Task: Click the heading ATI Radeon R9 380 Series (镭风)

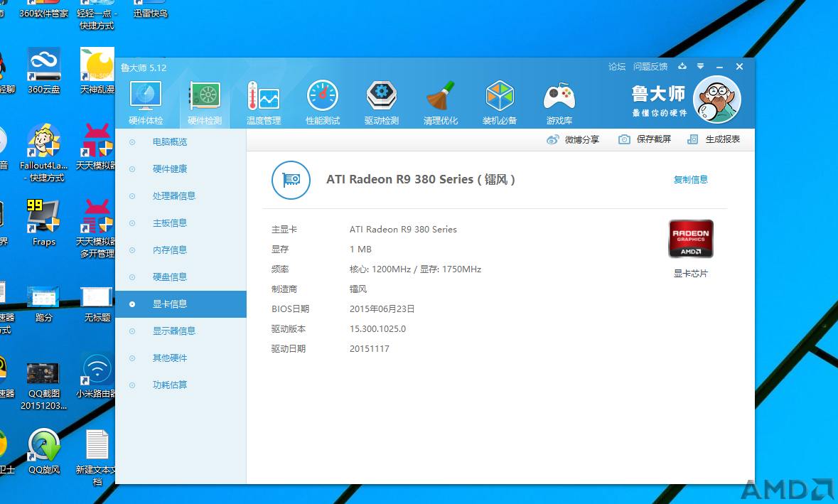Action: tap(421, 180)
